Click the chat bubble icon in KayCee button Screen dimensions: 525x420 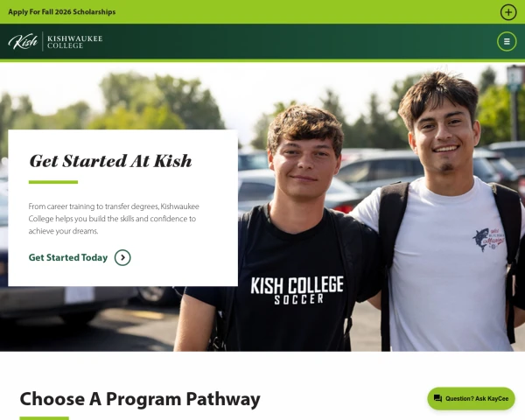437,399
